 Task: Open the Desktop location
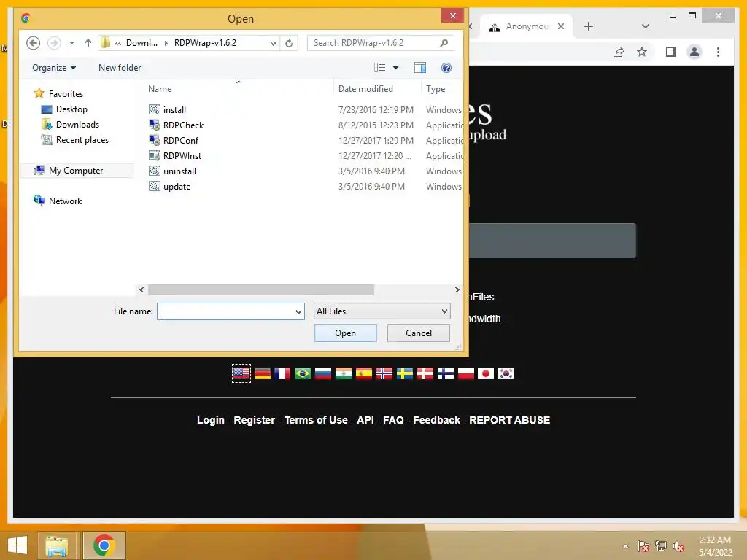coord(71,109)
